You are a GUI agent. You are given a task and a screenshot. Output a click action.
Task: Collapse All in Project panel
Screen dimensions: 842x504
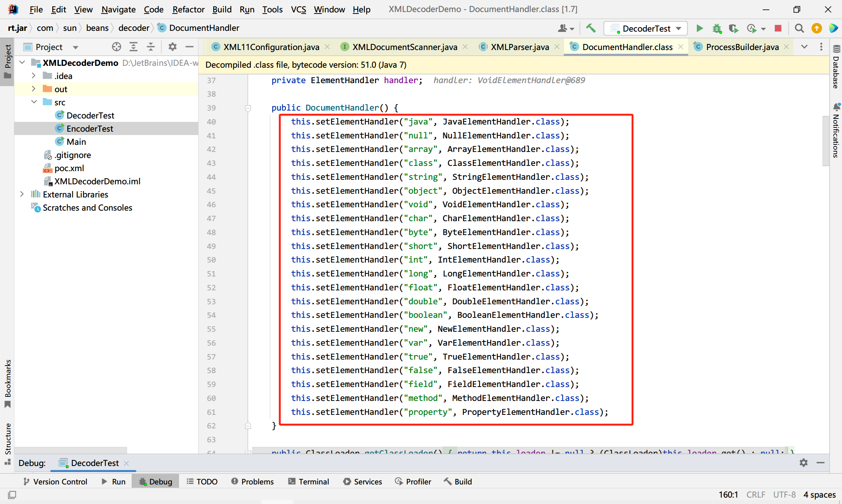pos(151,47)
